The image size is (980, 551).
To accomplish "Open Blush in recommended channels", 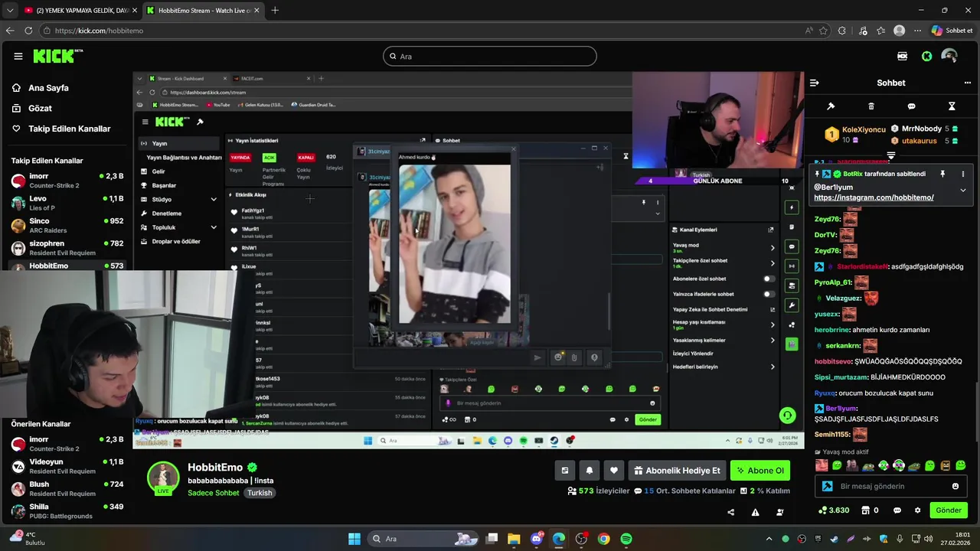I will coord(67,488).
